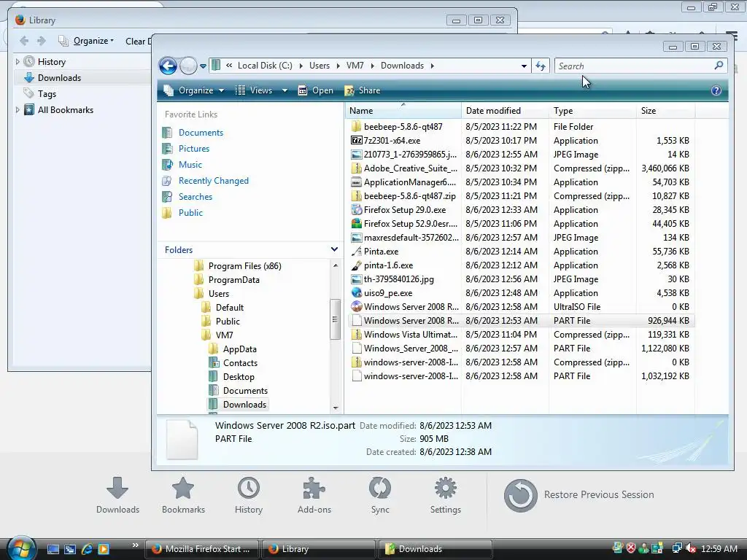Viewport: 747px width, 560px height.
Task: Sort files by Name column header
Action: pyautogui.click(x=403, y=111)
